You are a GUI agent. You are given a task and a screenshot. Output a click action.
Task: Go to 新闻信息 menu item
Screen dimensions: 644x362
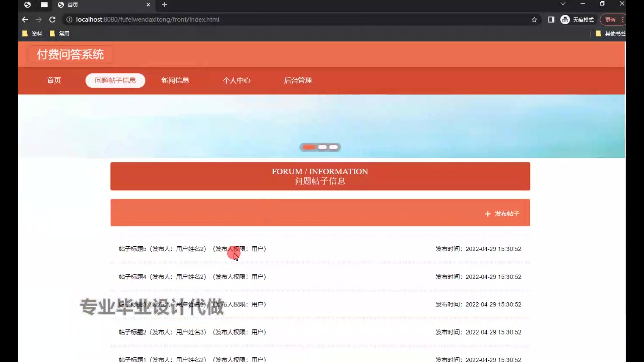click(x=175, y=80)
